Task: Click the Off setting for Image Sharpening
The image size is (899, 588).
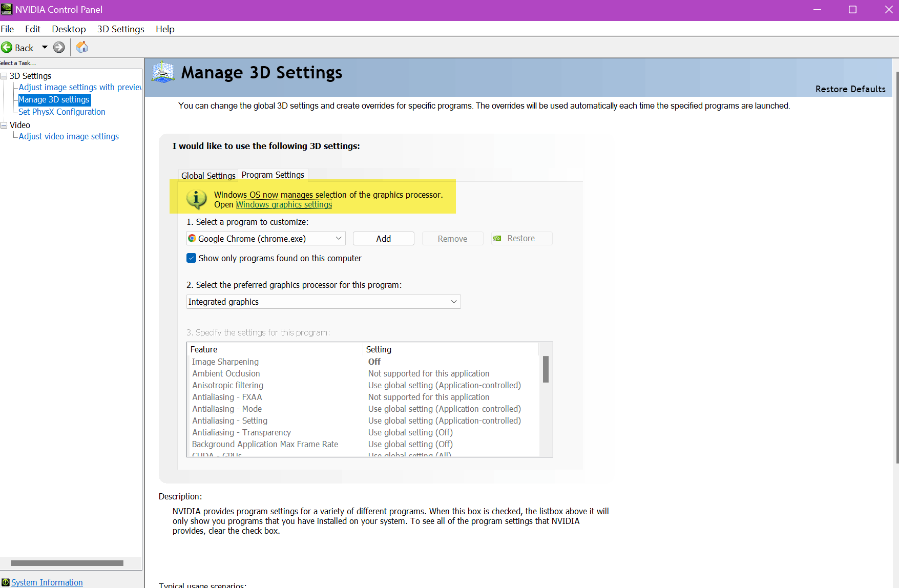Action: click(374, 362)
